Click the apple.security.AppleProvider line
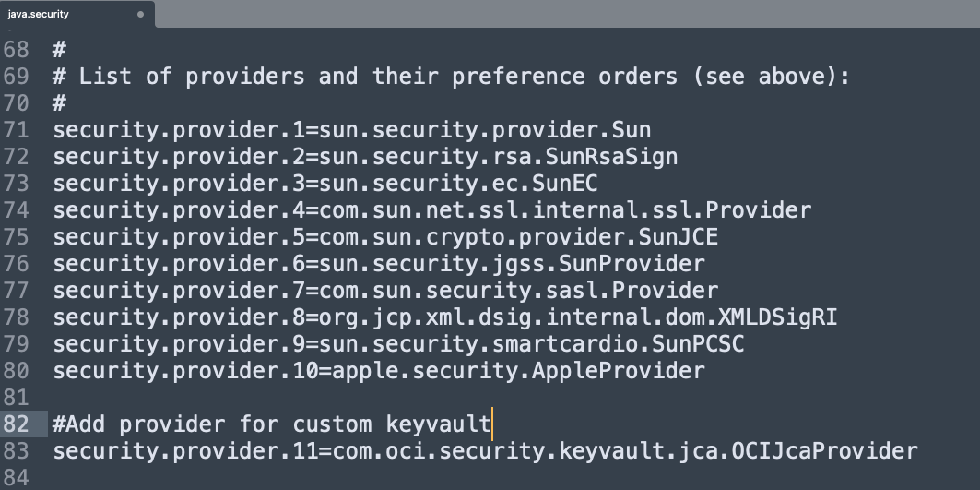This screenshot has width=980, height=490. click(378, 371)
